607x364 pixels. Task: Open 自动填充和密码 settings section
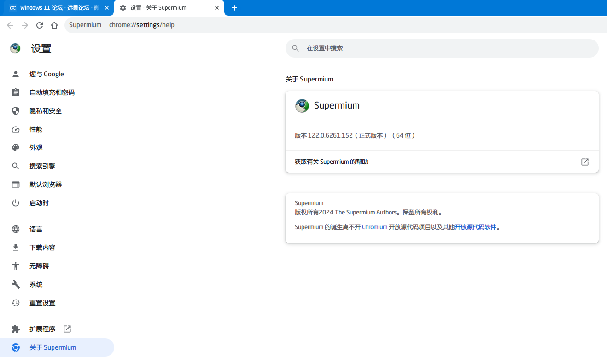[57, 92]
